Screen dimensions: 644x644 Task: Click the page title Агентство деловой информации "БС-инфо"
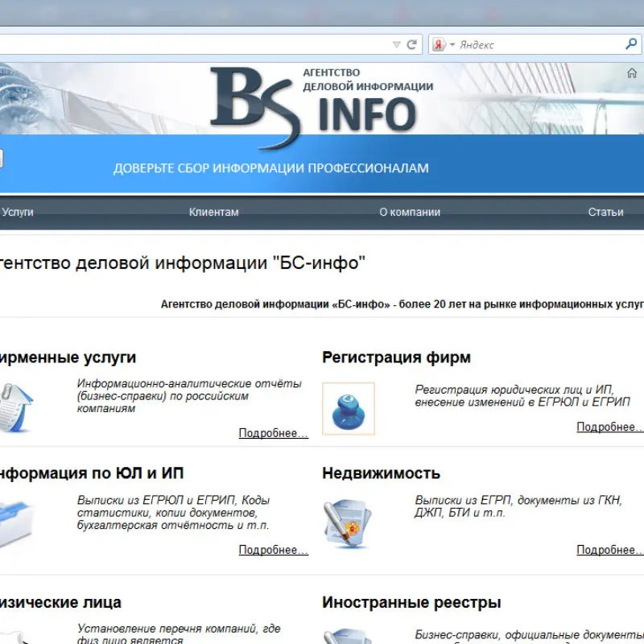tap(183, 263)
